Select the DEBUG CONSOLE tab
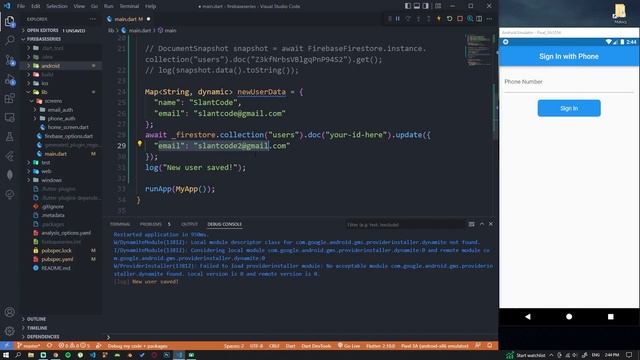The image size is (640, 360). point(224,224)
